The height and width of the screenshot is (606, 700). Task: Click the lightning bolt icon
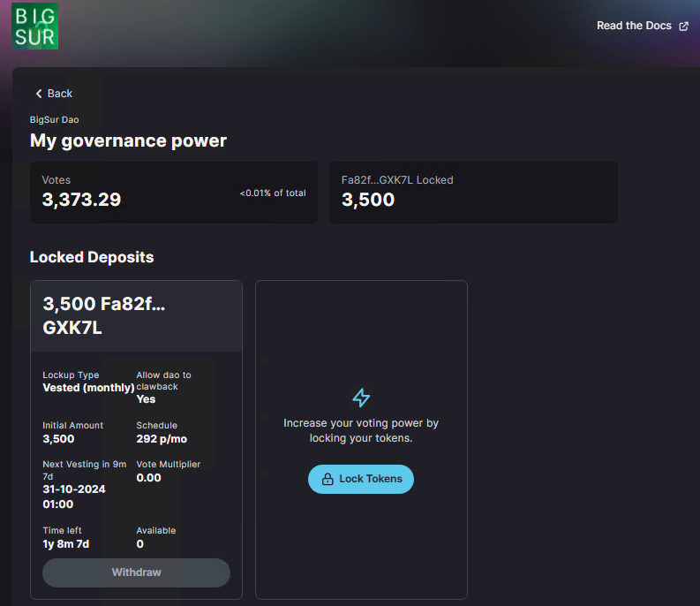[361, 397]
